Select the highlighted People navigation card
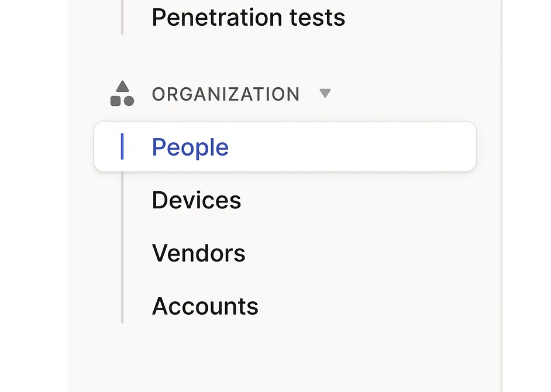 (x=285, y=146)
